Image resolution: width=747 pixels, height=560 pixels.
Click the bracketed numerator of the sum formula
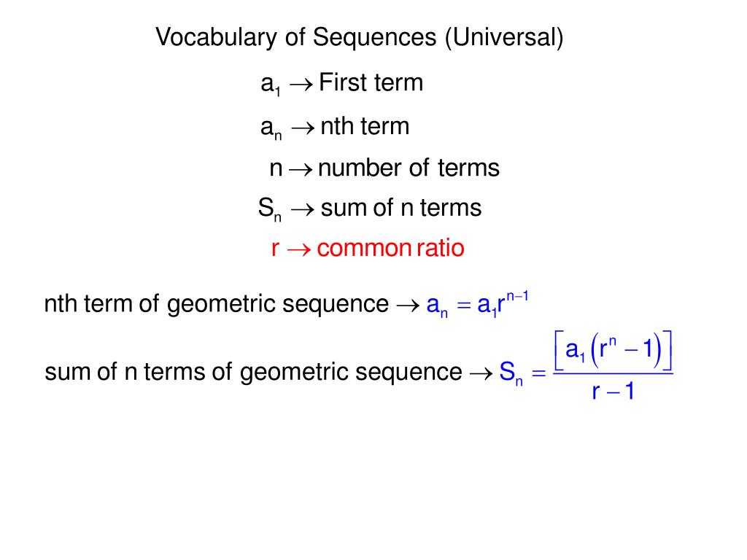point(613,351)
